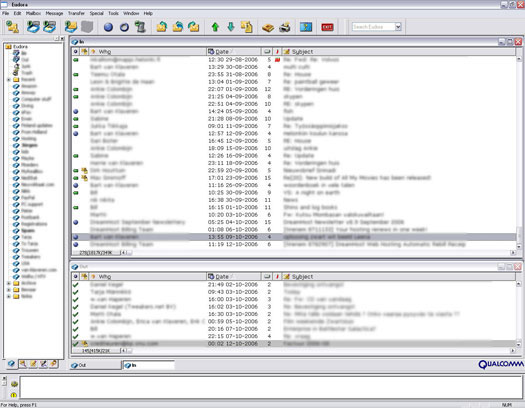Open the Message menu
This screenshot has width=525, height=408.
(x=54, y=13)
